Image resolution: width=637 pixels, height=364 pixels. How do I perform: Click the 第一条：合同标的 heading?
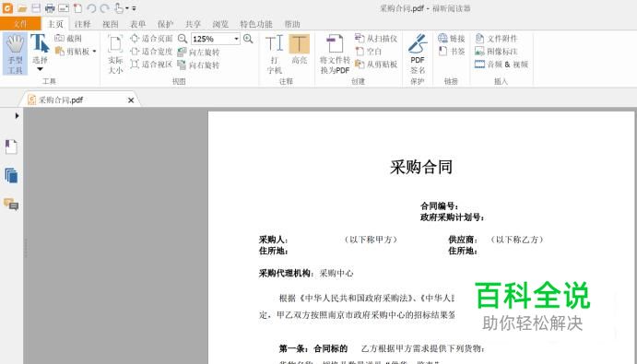coord(313,348)
